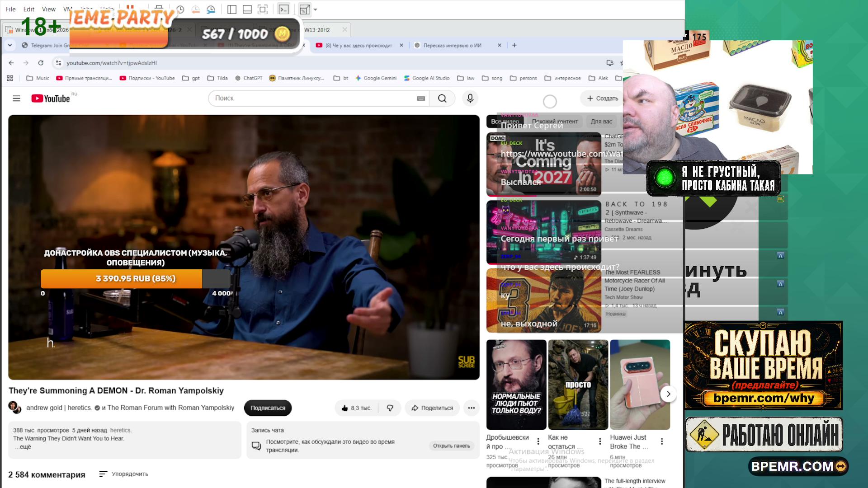The image size is (868, 488).
Task: Go back in Chrome
Action: [11, 63]
